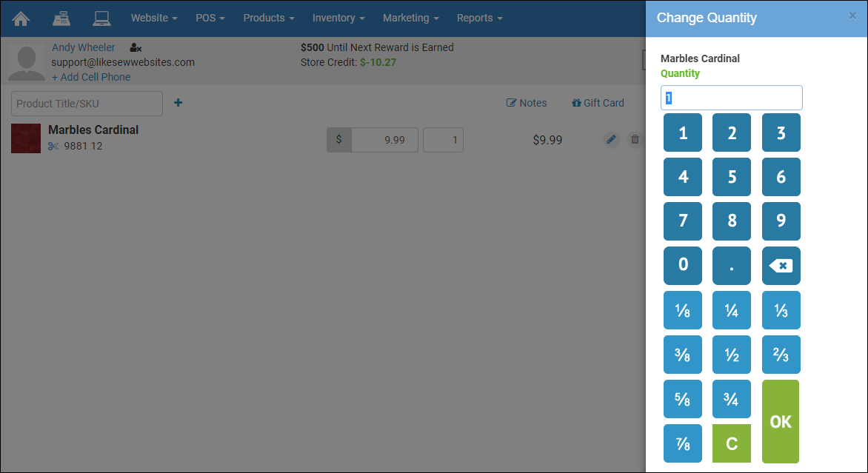Click the plus icon beside product search

click(178, 103)
